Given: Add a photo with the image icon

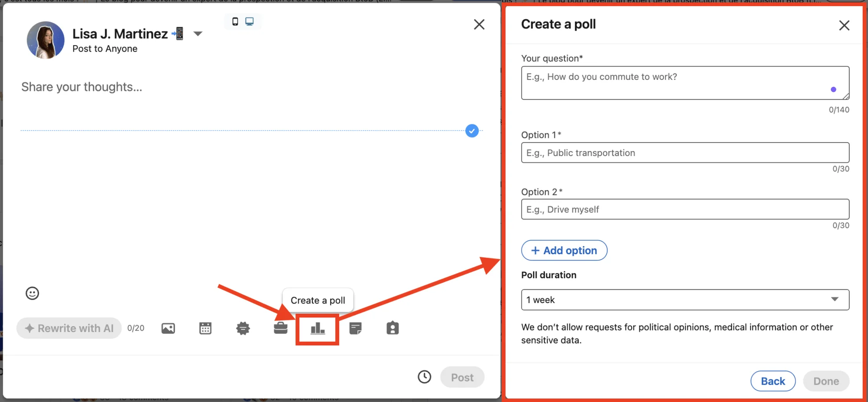Looking at the screenshot, I should point(168,328).
